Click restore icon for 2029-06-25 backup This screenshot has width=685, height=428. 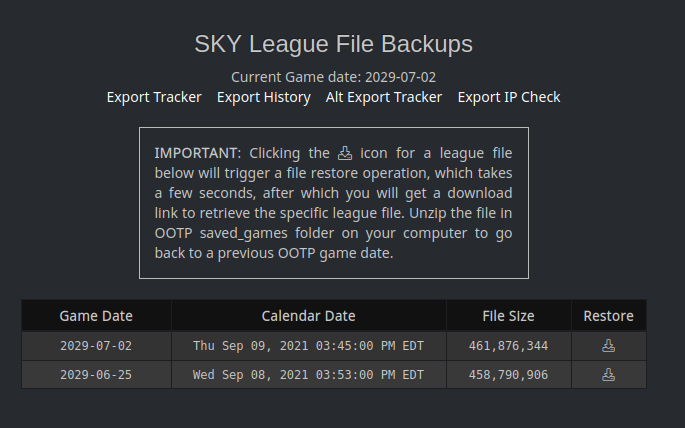click(609, 375)
